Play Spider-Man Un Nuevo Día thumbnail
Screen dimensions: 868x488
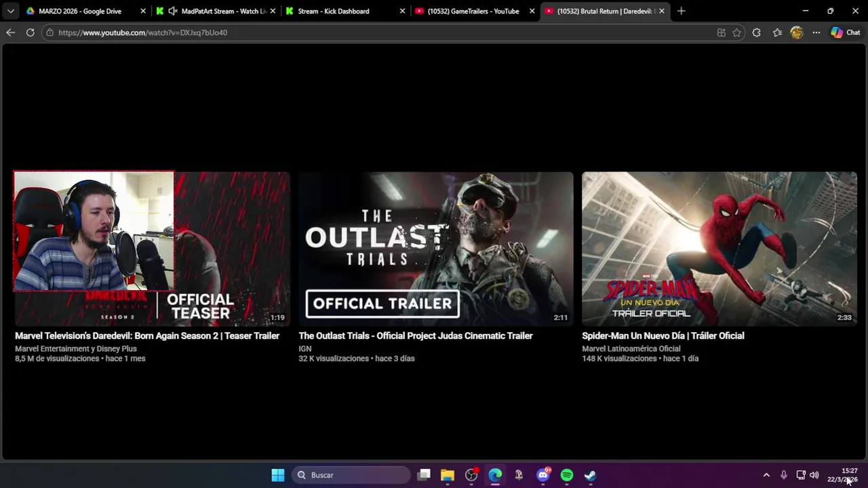point(719,249)
